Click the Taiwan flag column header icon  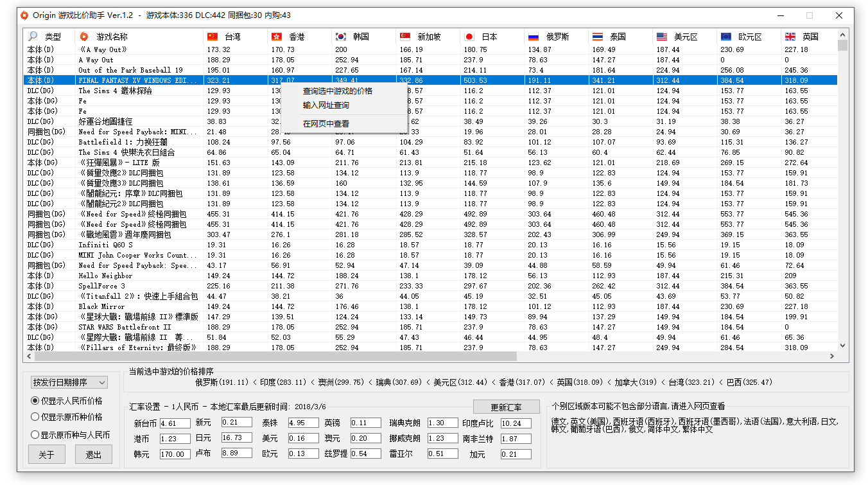point(213,37)
